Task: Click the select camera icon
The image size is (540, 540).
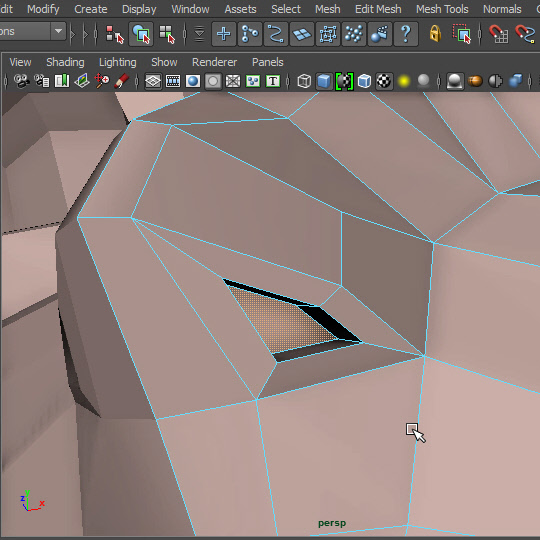Action: (21, 81)
